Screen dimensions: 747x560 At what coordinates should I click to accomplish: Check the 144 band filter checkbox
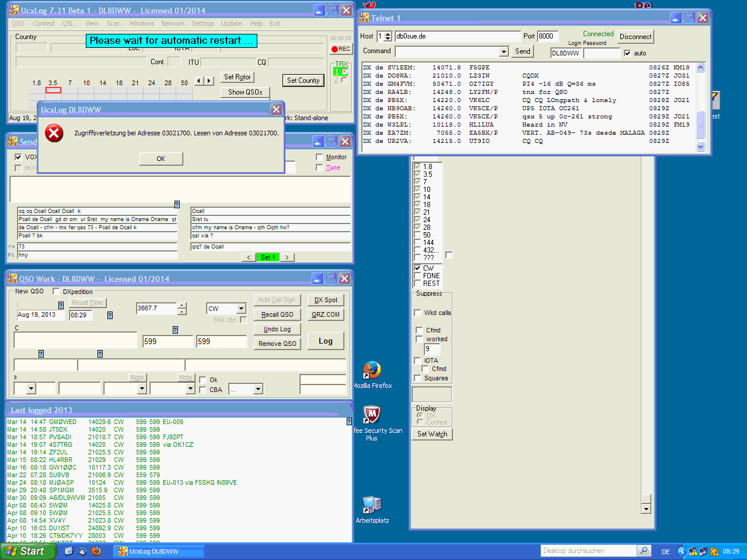click(x=417, y=242)
